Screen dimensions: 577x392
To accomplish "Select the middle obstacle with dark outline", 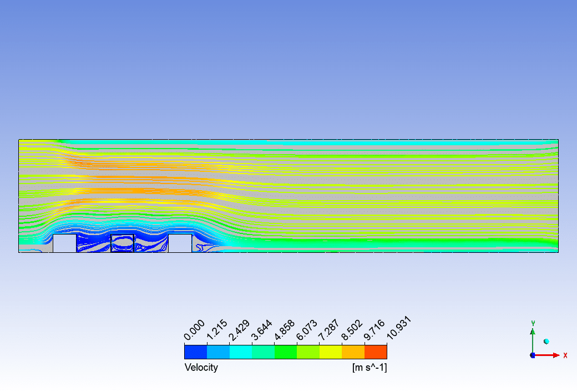I will coord(123,243).
